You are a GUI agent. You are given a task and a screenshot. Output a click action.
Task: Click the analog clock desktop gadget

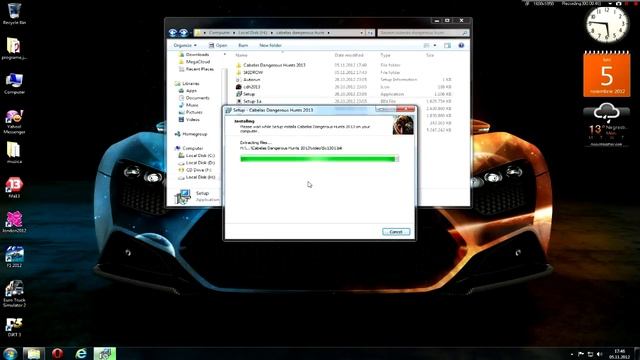[607, 25]
